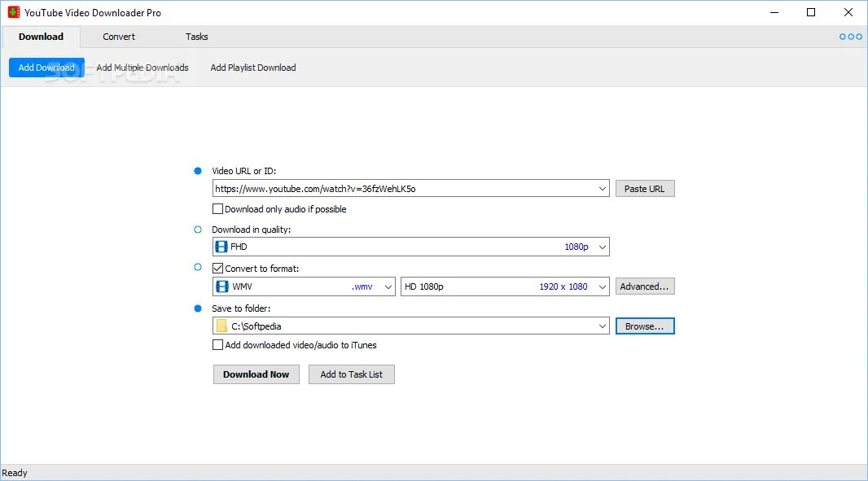Click the Save to folder step bullet
Image resolution: width=868 pixels, height=481 pixels.
[x=197, y=308]
